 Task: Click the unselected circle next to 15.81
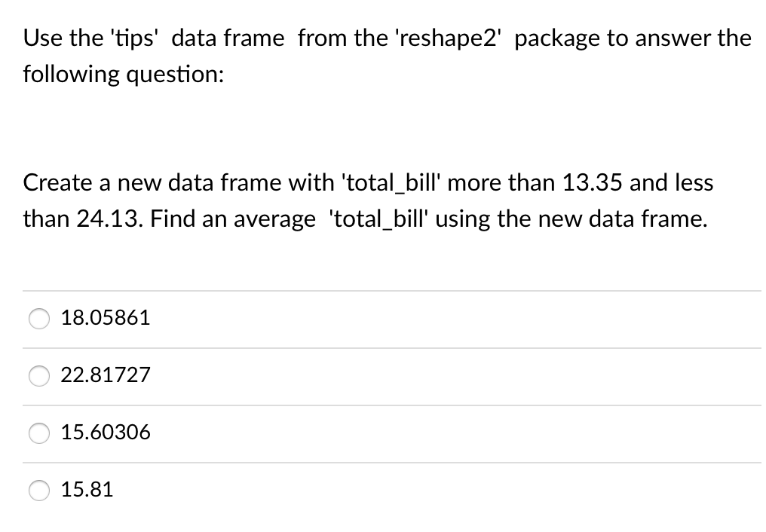(39, 490)
